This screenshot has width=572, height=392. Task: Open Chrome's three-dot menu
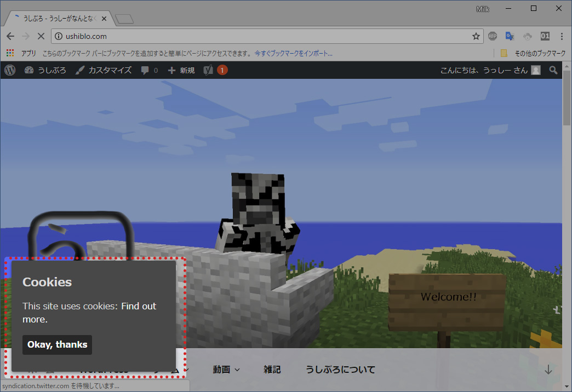tap(562, 36)
